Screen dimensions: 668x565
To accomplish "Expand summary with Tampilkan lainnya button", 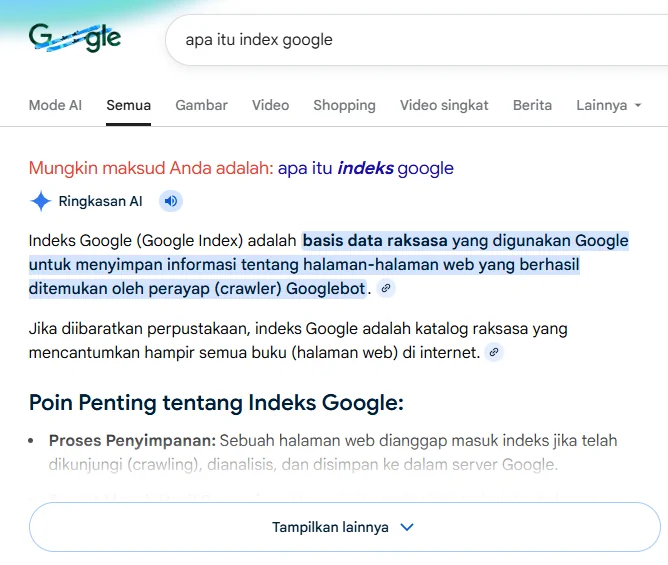I will 345,527.
